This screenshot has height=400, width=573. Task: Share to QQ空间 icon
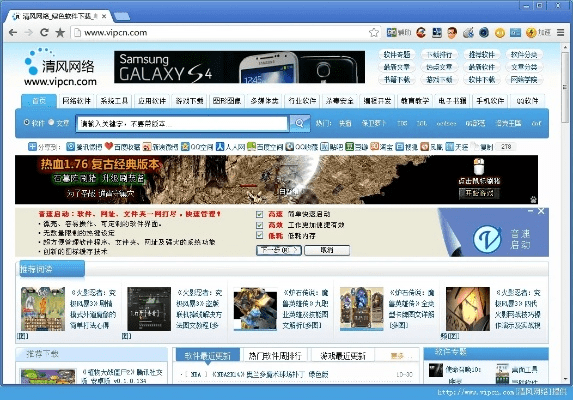[x=185, y=147]
